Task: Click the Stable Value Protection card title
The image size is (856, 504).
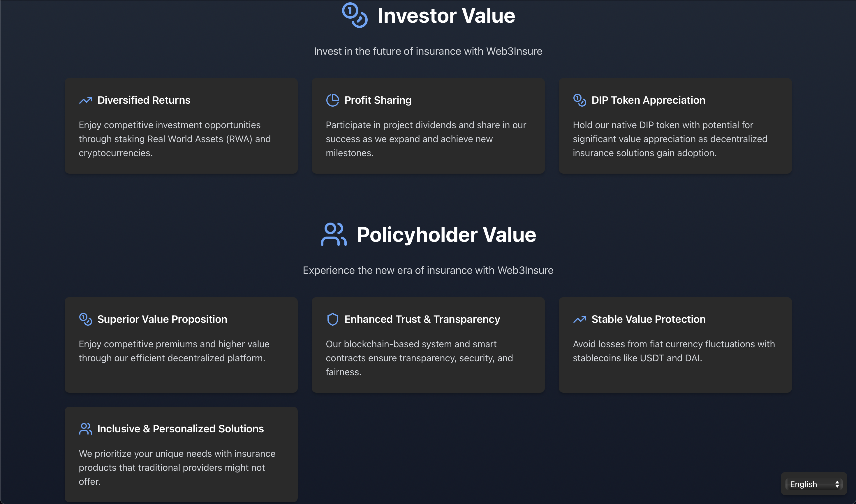Action: coord(649,319)
